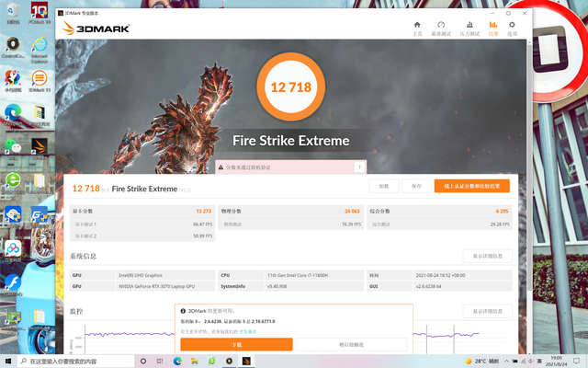The width and height of the screenshot is (588, 368).
Task: Click physics test result 76.39 FPS
Action: (351, 224)
